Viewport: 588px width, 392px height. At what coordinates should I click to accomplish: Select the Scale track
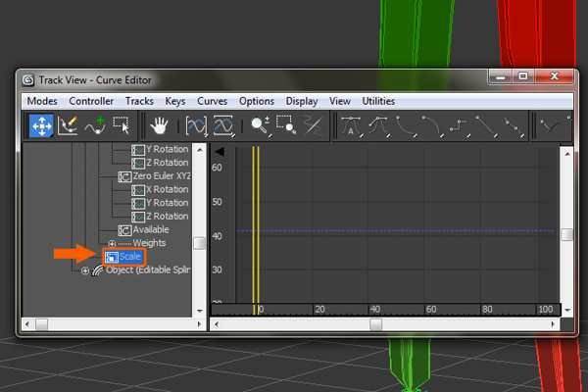[x=130, y=257]
